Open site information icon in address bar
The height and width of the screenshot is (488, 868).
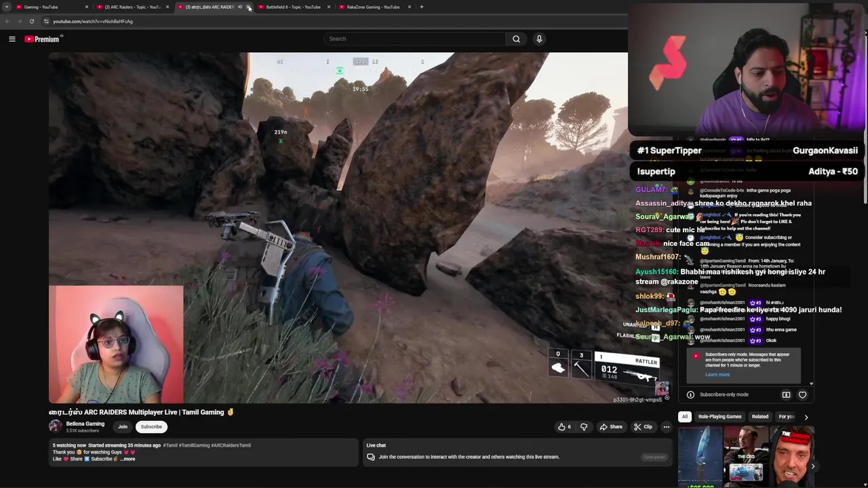pyautogui.click(x=46, y=21)
